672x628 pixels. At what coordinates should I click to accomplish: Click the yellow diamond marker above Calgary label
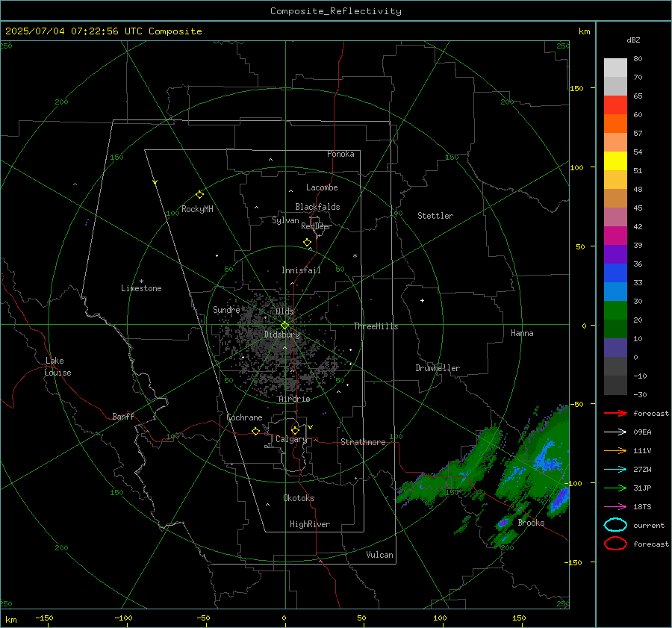(295, 430)
